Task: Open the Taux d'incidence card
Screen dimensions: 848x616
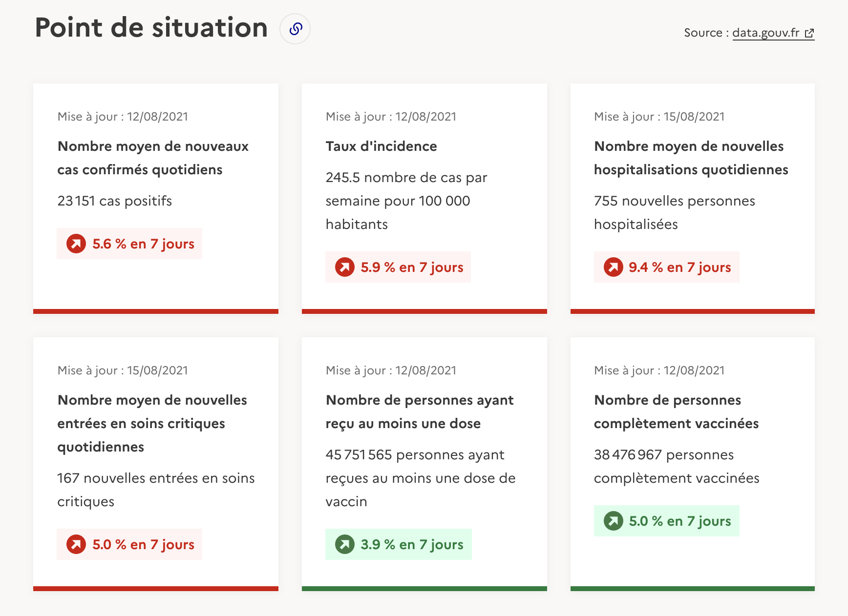Action: (424, 198)
